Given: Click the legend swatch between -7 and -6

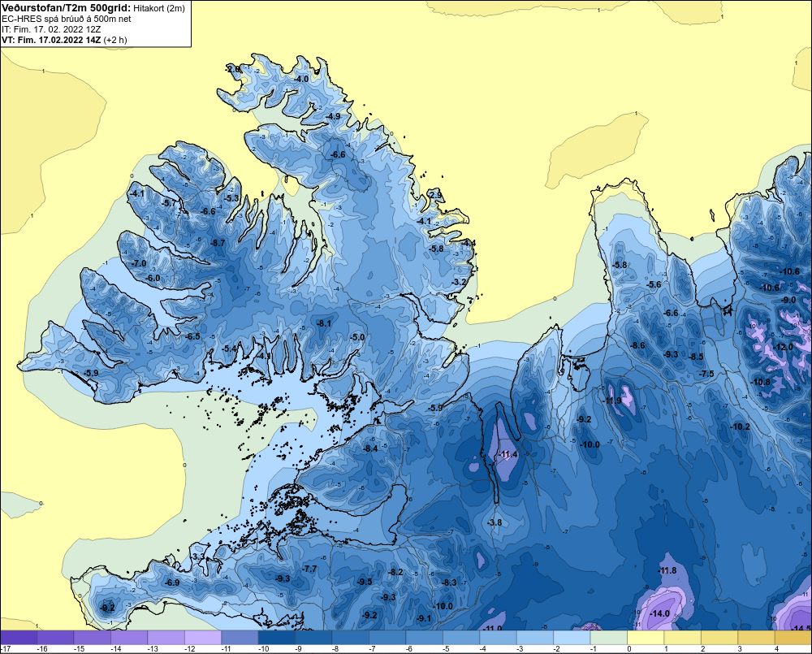Looking at the screenshot, I should click(388, 638).
